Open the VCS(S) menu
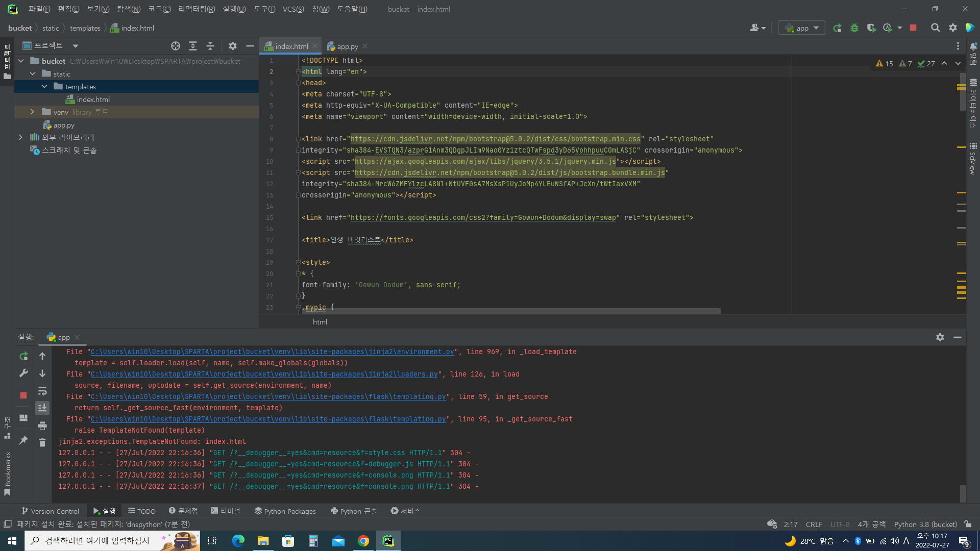Image resolution: width=980 pixels, height=551 pixels. [293, 9]
